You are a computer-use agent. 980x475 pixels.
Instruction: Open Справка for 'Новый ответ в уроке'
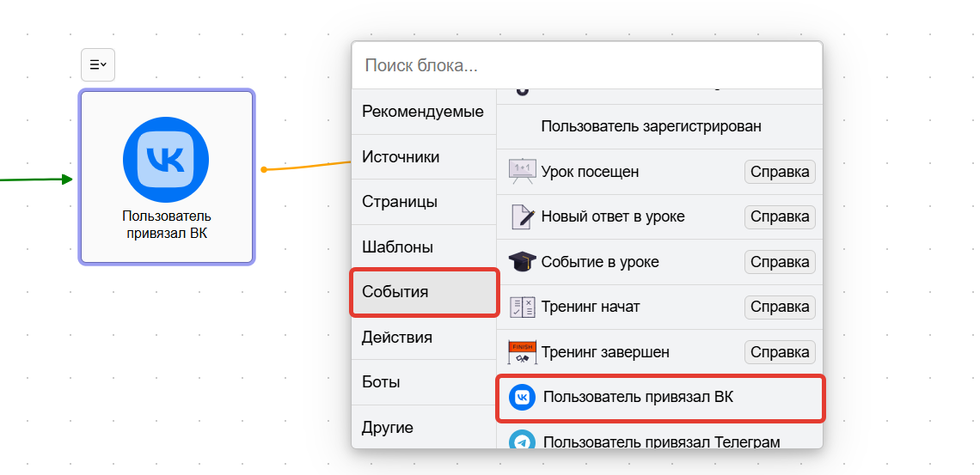[x=780, y=216]
